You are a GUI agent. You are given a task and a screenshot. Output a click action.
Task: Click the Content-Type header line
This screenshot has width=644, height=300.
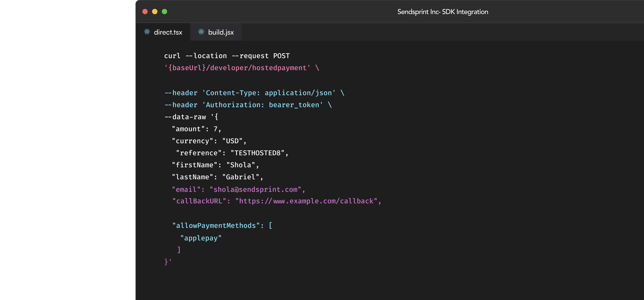(254, 93)
